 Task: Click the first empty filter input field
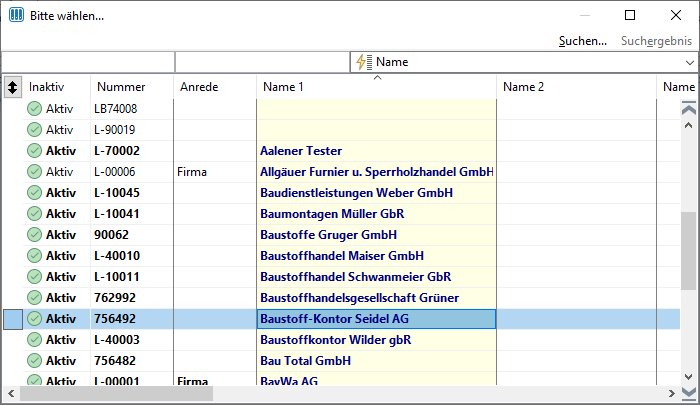tap(88, 62)
